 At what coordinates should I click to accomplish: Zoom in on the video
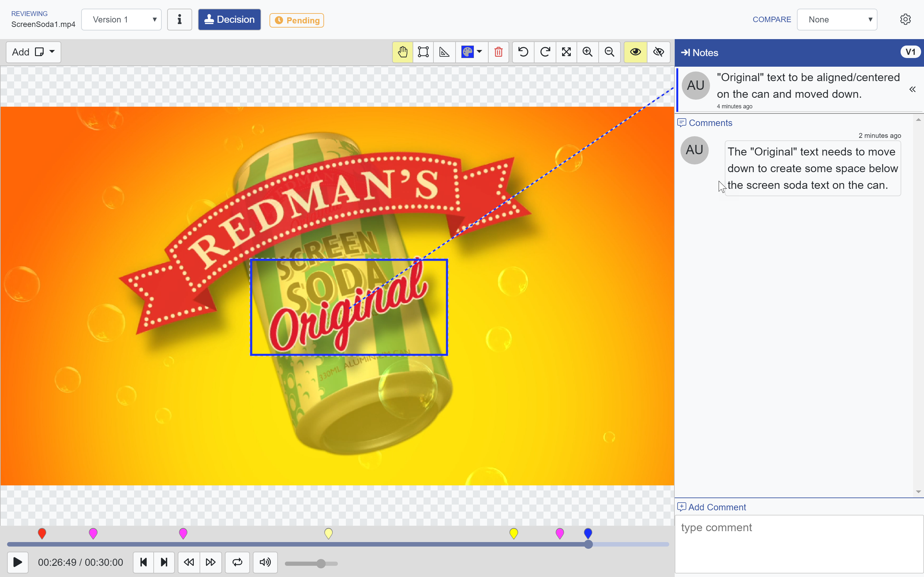pos(588,52)
